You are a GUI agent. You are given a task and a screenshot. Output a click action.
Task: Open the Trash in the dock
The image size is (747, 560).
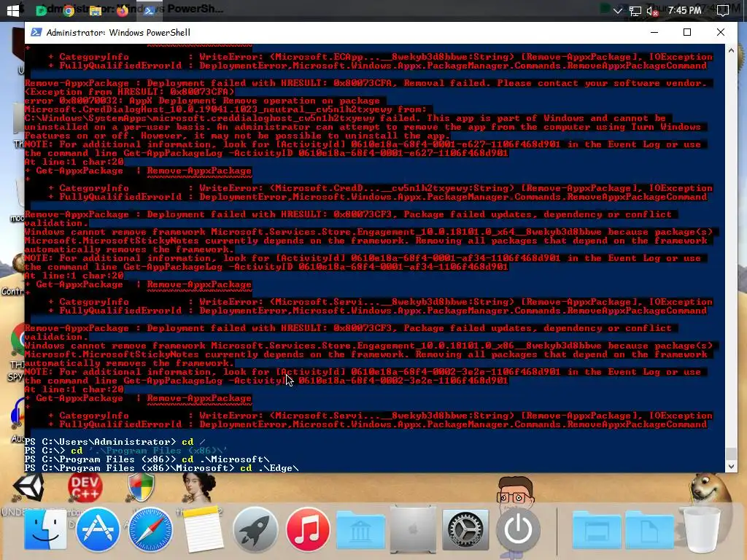701,529
